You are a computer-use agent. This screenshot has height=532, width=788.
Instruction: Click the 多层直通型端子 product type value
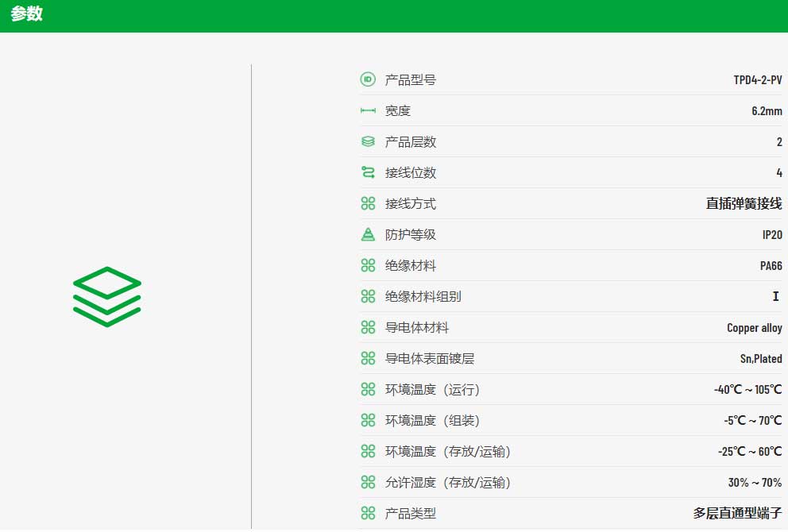coord(737,513)
